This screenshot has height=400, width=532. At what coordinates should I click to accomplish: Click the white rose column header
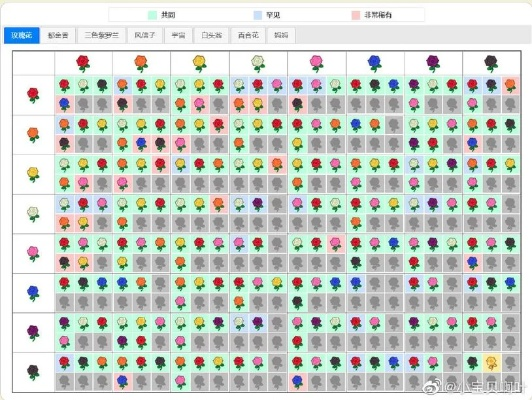click(x=258, y=63)
